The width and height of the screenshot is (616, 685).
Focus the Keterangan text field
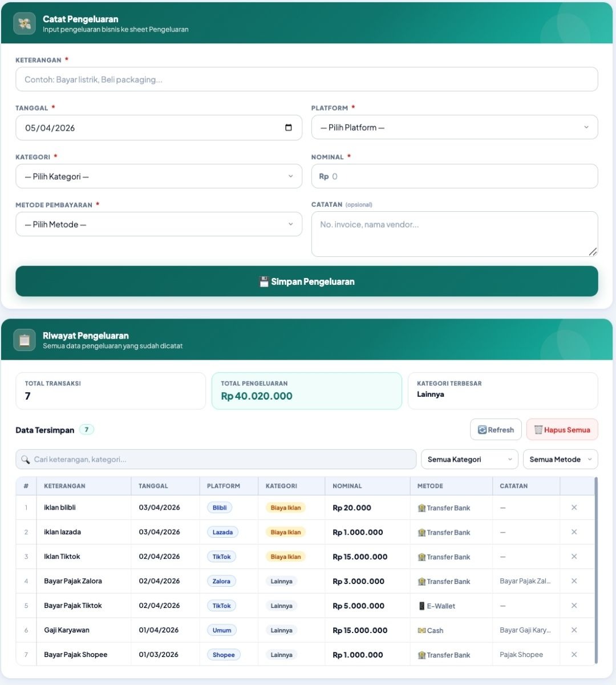[x=306, y=79]
